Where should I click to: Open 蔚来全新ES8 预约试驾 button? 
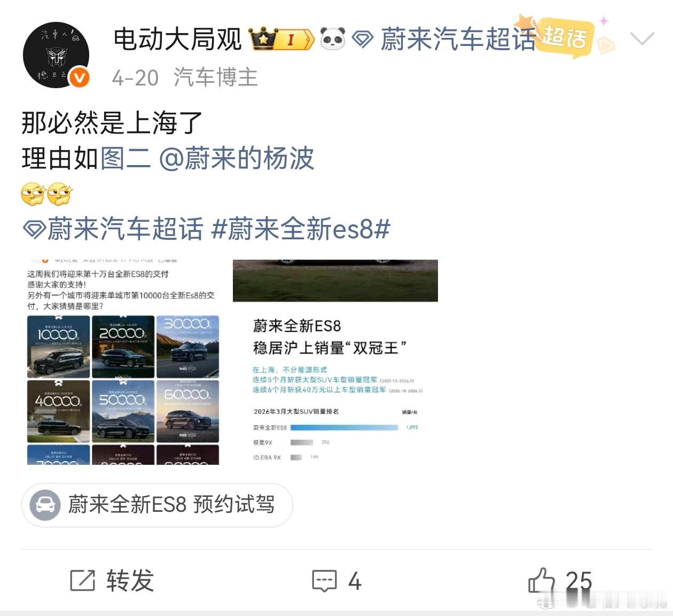[157, 505]
